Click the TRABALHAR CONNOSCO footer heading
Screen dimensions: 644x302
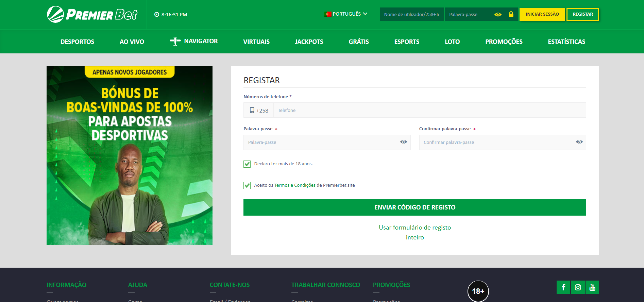(x=326, y=285)
